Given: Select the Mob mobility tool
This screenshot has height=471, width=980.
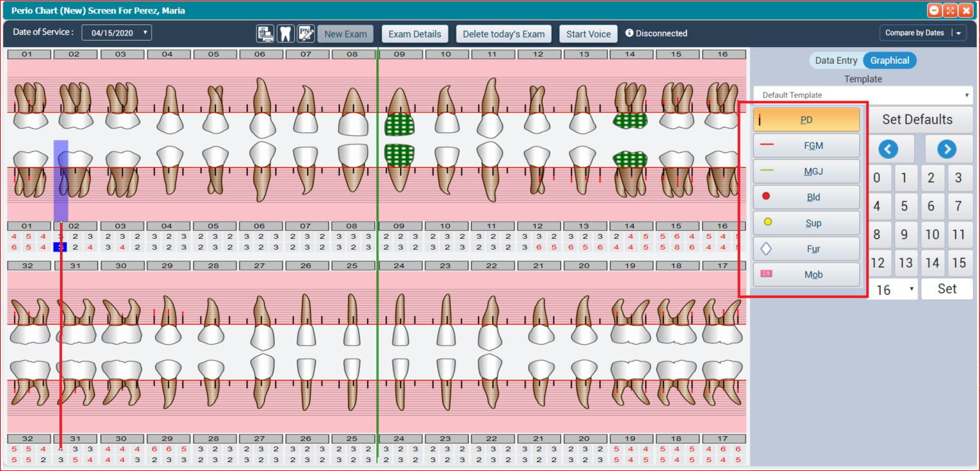Looking at the screenshot, I should pos(806,275).
